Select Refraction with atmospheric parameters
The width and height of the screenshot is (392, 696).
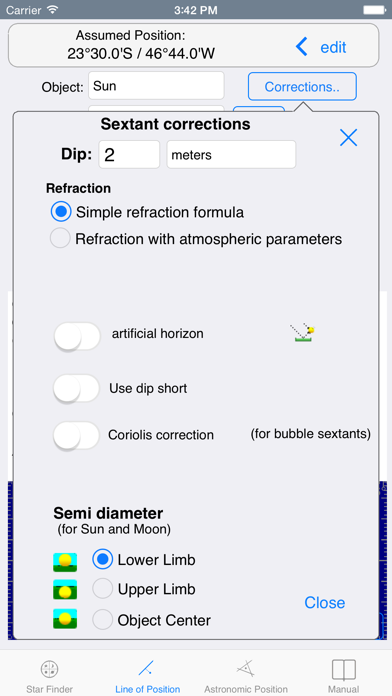(x=60, y=238)
